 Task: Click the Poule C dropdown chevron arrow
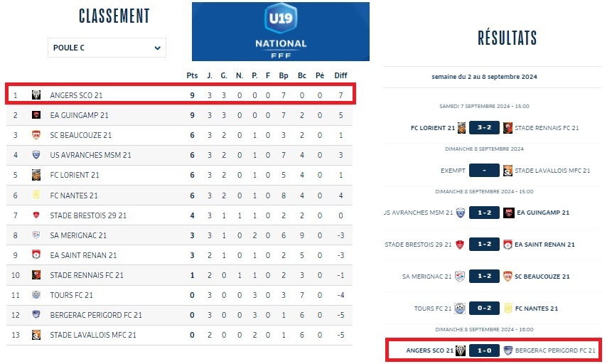157,48
